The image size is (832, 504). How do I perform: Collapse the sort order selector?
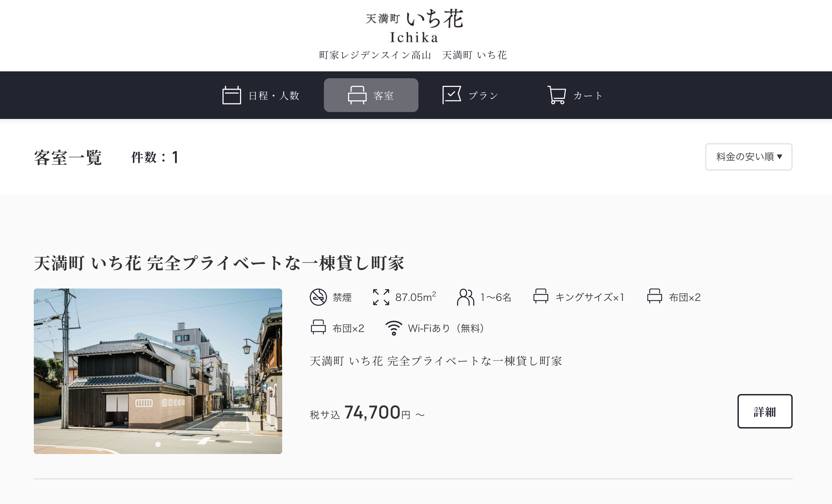pos(749,157)
